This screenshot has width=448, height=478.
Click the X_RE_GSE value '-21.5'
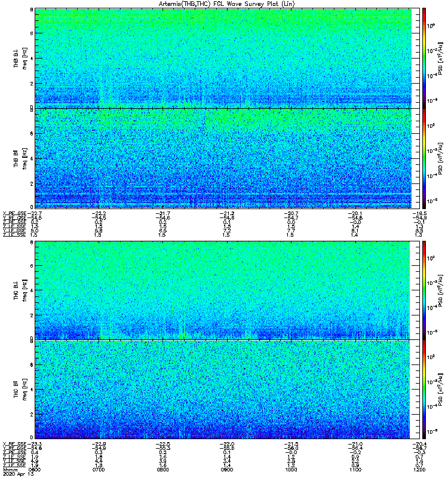[x=291, y=444]
